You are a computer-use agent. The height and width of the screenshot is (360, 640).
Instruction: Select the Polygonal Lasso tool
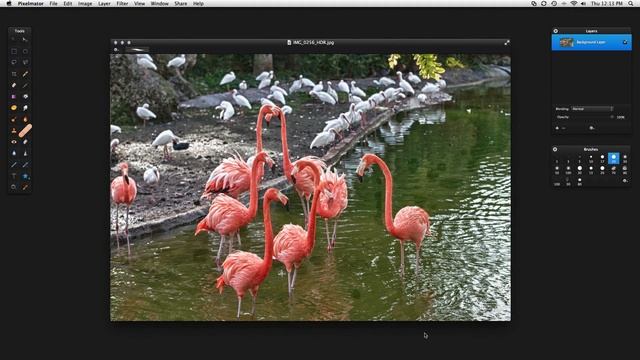pyautogui.click(x=25, y=62)
